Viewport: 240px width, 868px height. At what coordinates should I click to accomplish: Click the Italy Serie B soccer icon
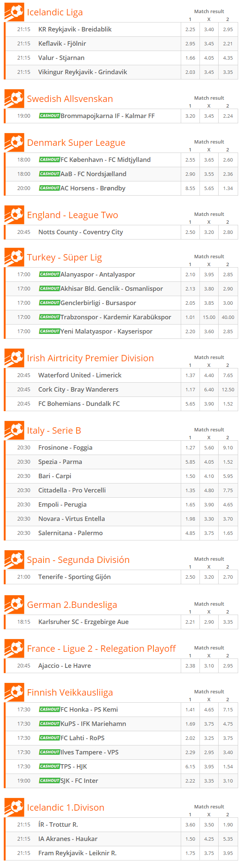coord(14,431)
